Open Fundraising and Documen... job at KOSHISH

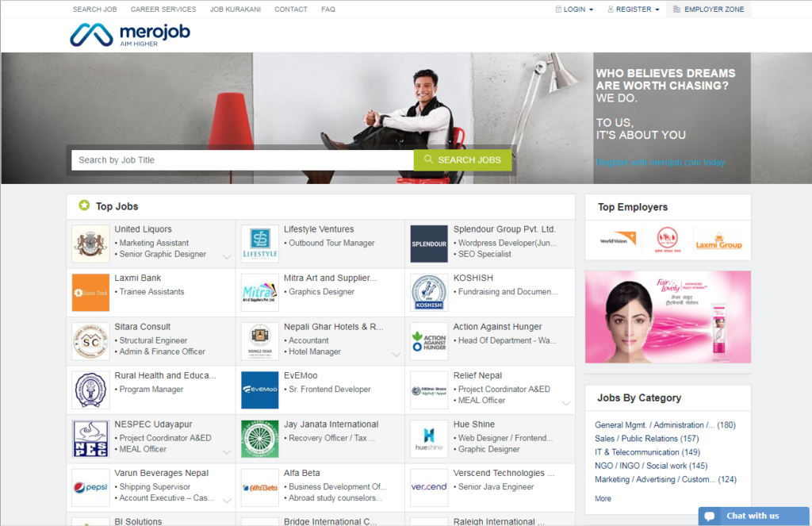click(507, 292)
